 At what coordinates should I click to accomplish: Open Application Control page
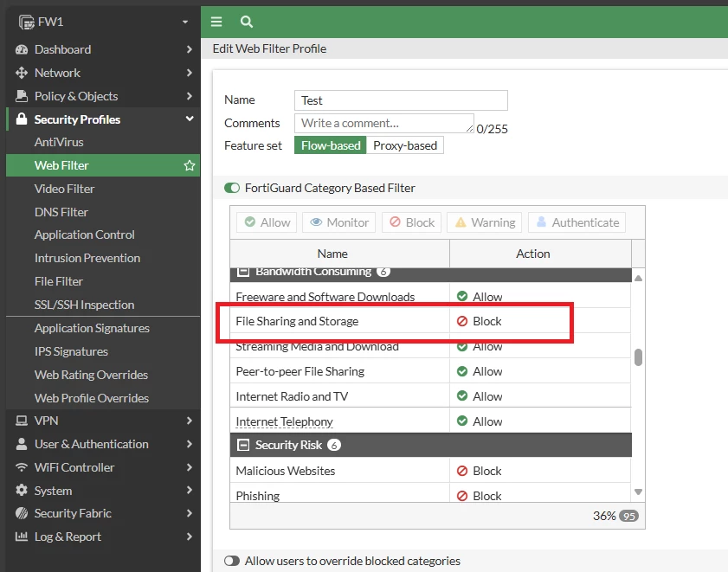[x=85, y=235]
